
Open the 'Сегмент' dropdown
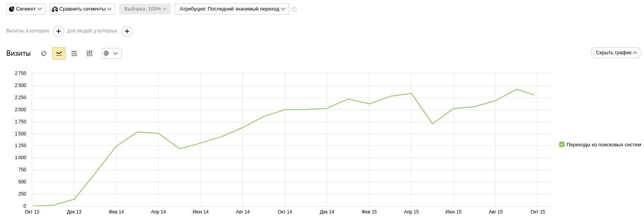click(x=26, y=9)
